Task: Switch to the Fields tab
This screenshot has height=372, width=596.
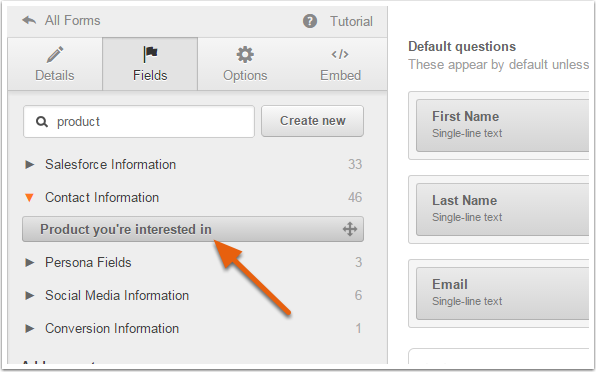Action: click(x=150, y=64)
